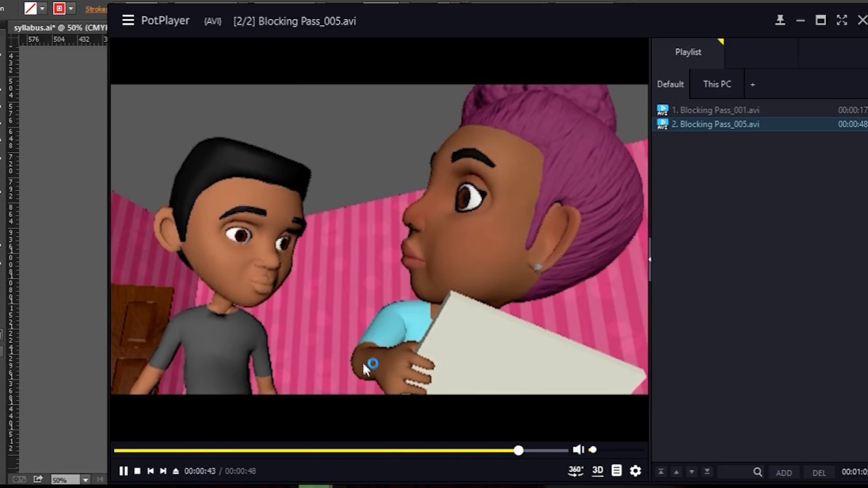Click the eject/open file icon
Image resolution: width=868 pixels, height=488 pixels.
point(176,471)
